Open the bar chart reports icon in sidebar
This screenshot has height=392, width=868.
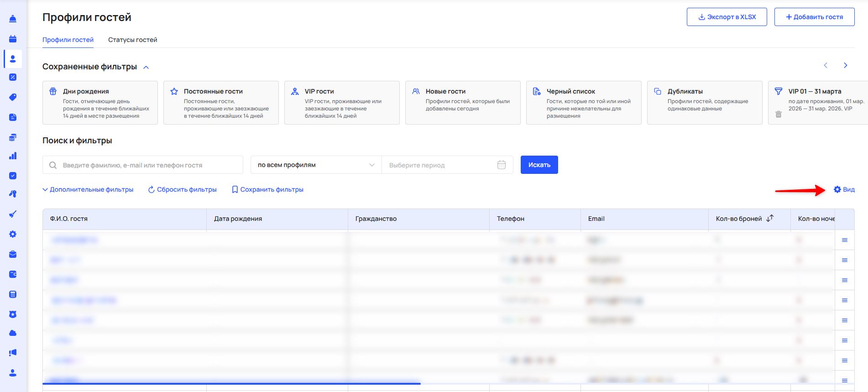(13, 156)
